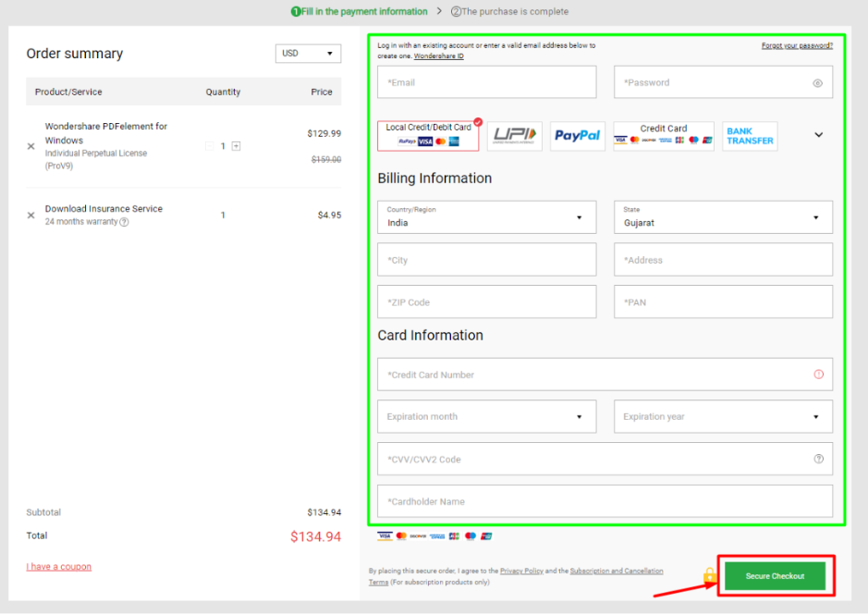Remove Wondershare PDFelement from the order
This screenshot has height=615, width=868.
pos(31,146)
